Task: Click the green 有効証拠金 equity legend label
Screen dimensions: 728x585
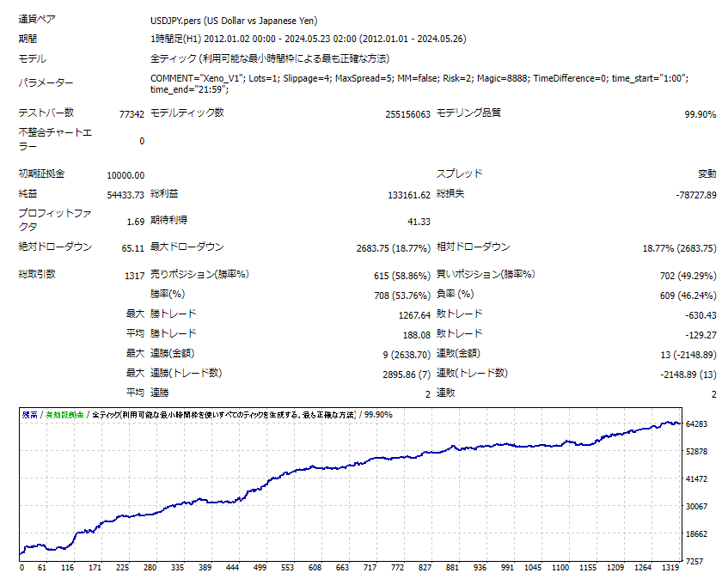Action: pyautogui.click(x=64, y=415)
